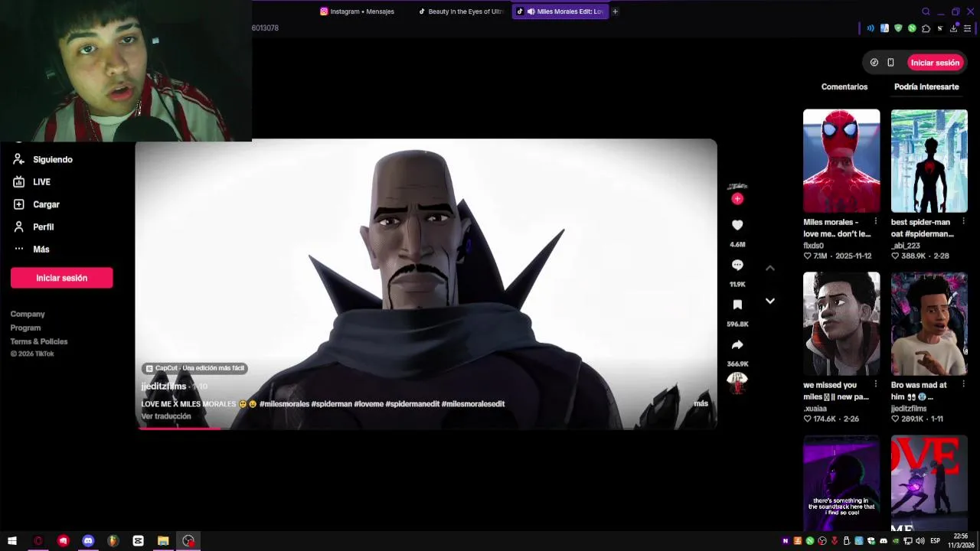This screenshot has height=551, width=980.
Task: Click the ESP language indicator
Action: 935,541
